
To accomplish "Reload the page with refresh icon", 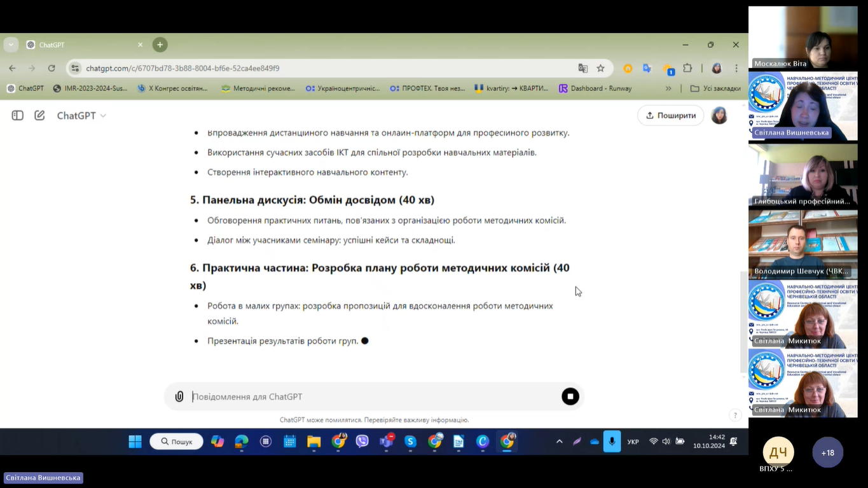I will coord(52,68).
